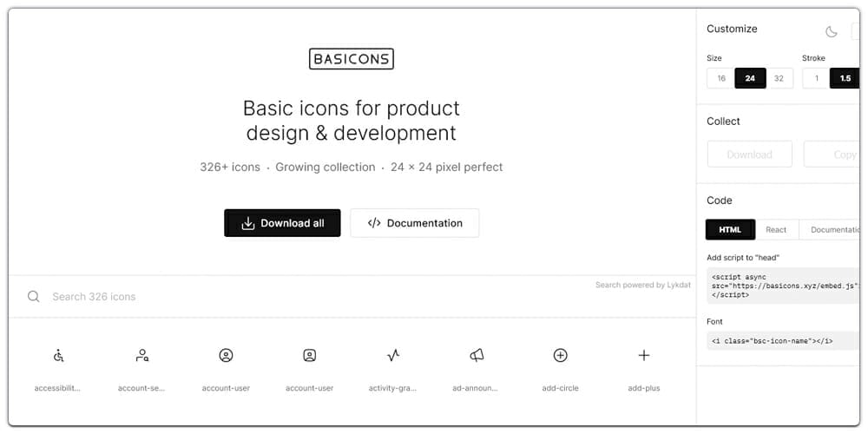Viewport: 868px width, 434px height.
Task: Set stroke width to 1.5
Action: pos(845,78)
